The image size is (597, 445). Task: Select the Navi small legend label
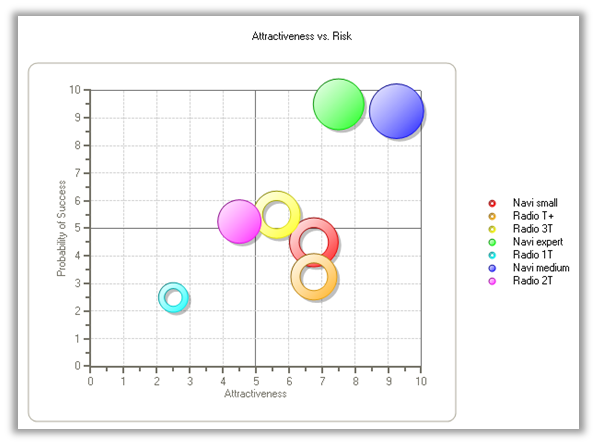coord(535,203)
